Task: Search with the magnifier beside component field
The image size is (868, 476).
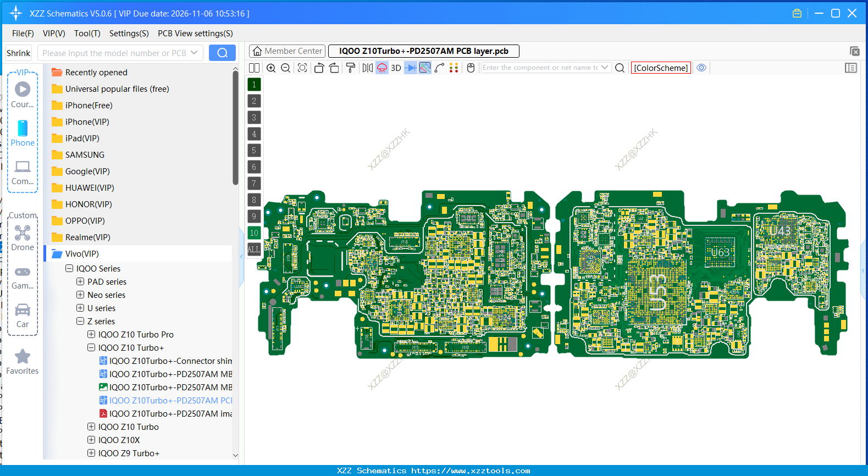Action: [x=620, y=68]
